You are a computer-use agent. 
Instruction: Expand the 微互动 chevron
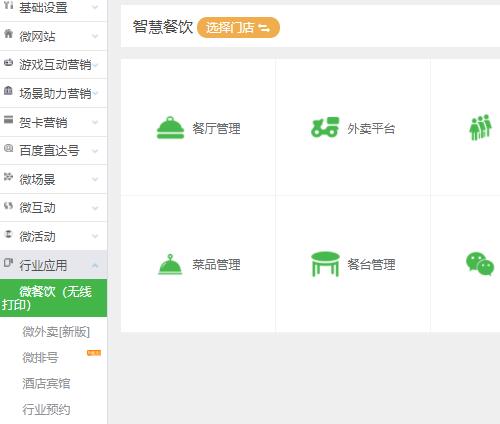point(95,208)
